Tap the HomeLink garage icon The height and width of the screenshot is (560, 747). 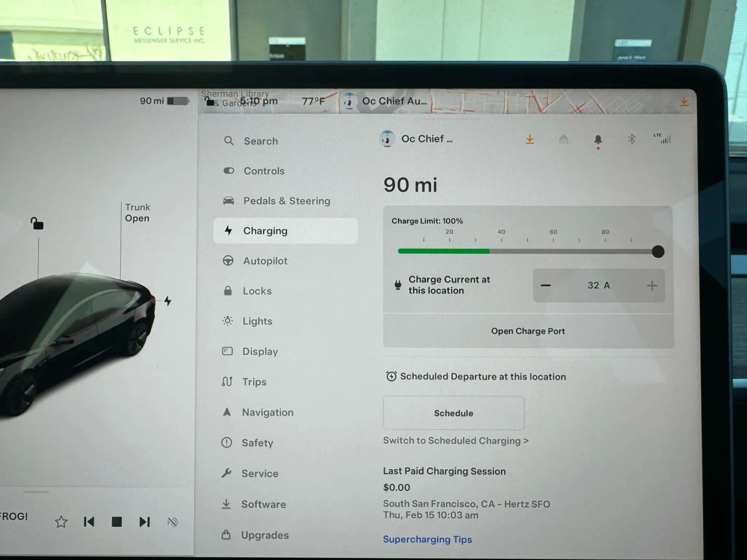(x=563, y=139)
